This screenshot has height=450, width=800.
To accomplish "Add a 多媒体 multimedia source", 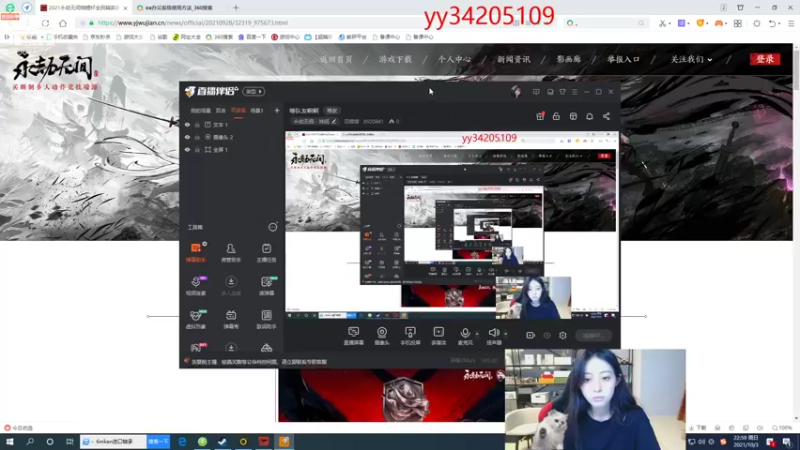I will 438,336.
